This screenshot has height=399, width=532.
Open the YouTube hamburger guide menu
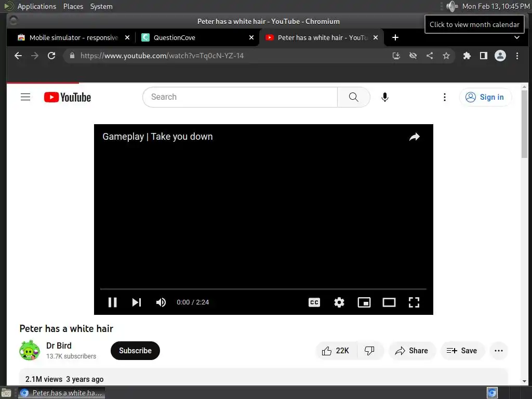point(25,97)
